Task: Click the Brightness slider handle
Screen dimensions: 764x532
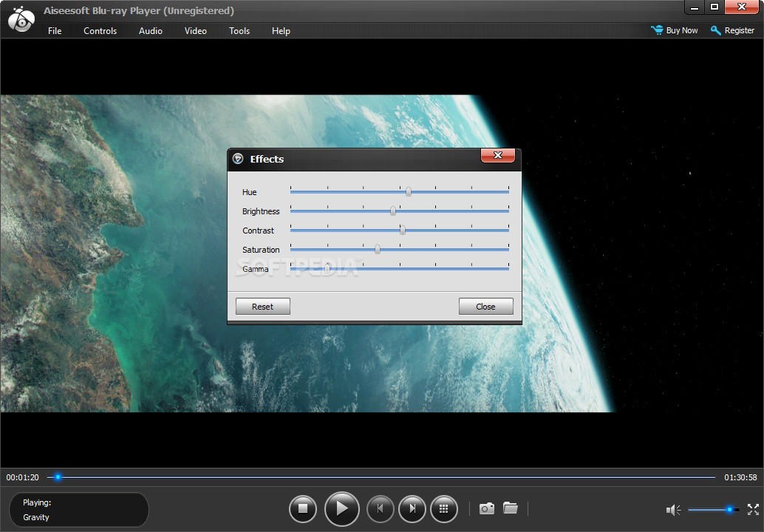Action: coord(393,211)
